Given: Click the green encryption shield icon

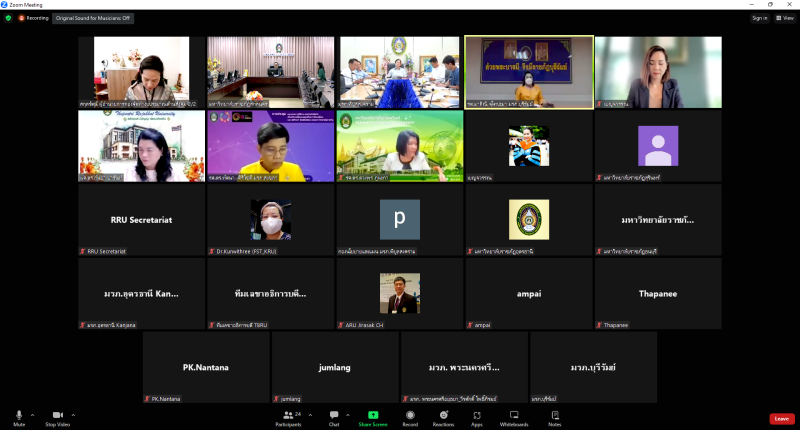Looking at the screenshot, I should click(8, 18).
